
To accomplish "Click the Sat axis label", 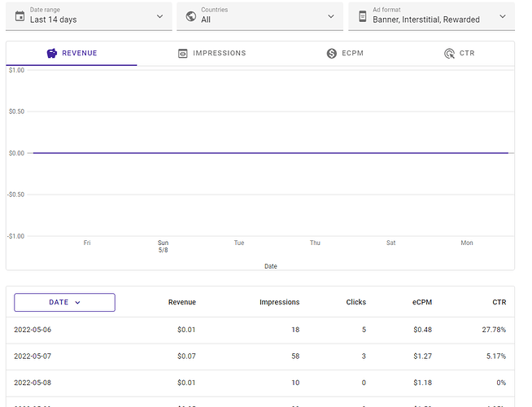I will pyautogui.click(x=390, y=243).
